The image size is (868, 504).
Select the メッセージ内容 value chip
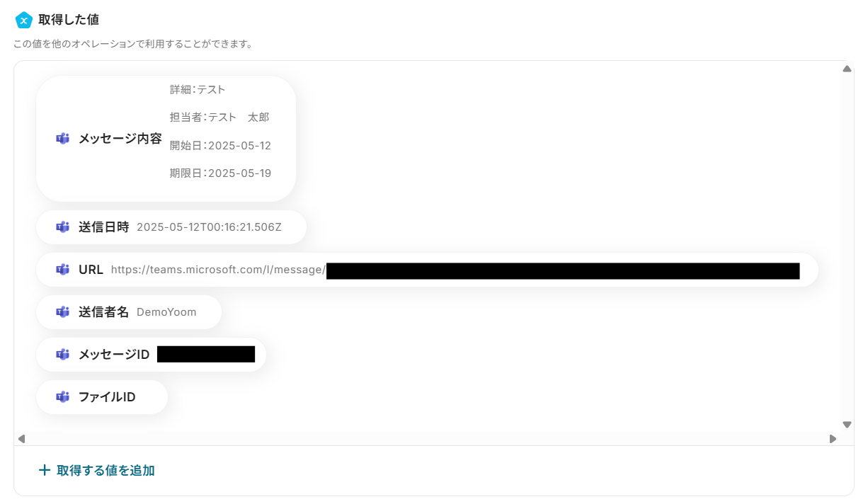[x=166, y=139]
